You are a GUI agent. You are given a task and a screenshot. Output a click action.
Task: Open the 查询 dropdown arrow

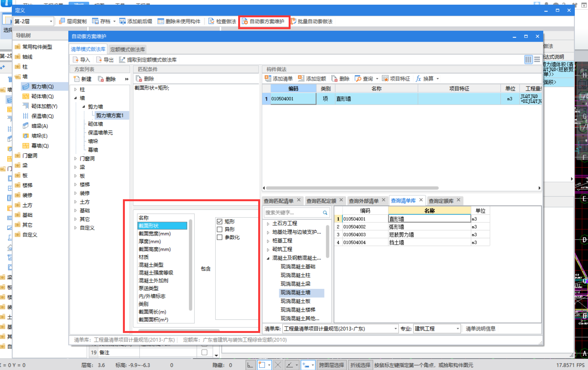[x=377, y=79]
